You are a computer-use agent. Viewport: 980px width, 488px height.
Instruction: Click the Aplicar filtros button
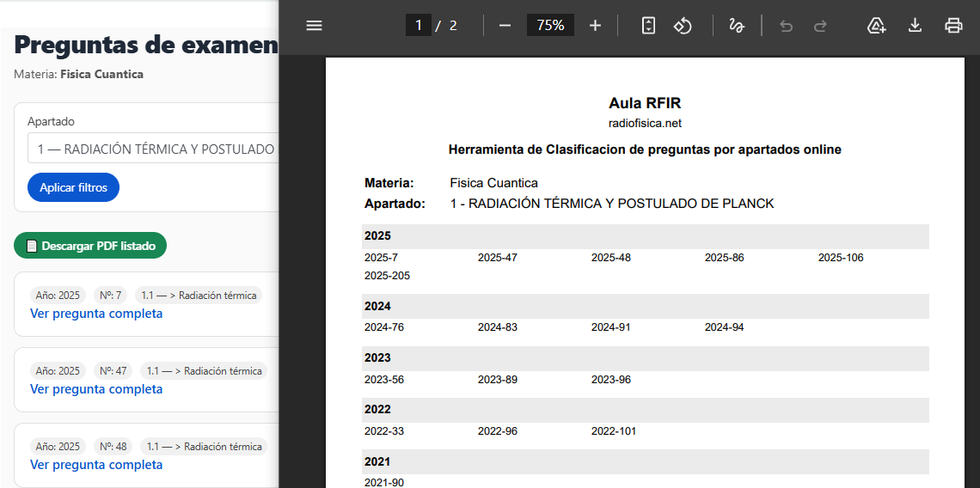pos(73,187)
